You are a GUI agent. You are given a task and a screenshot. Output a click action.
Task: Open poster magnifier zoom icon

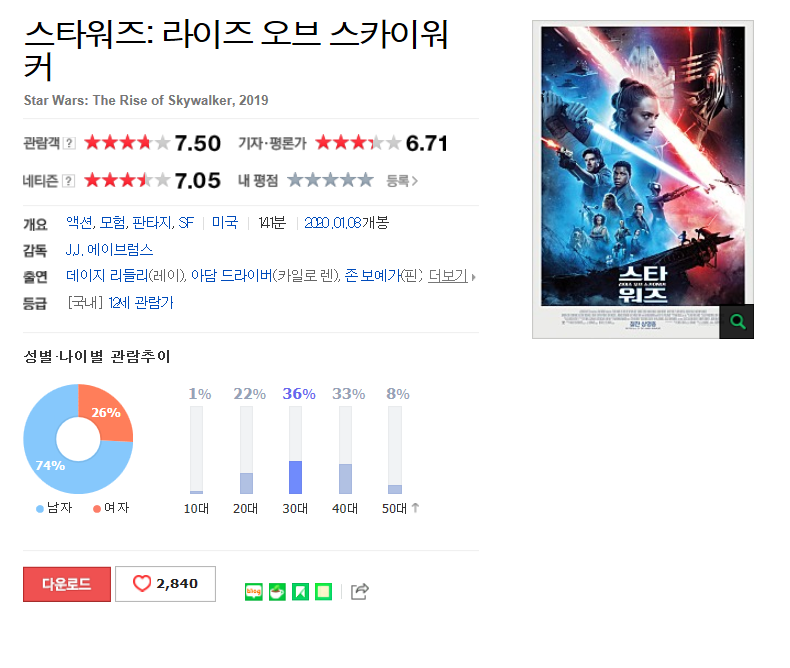pos(737,321)
